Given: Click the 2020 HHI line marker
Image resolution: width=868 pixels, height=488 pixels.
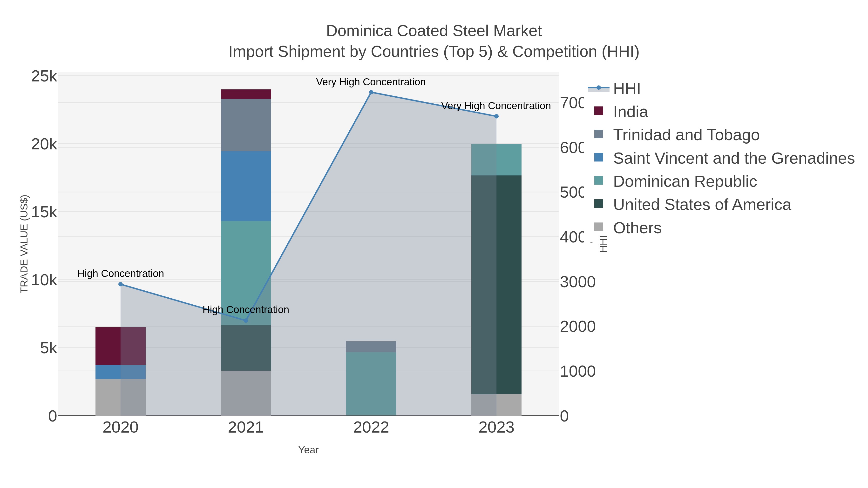Looking at the screenshot, I should (121, 284).
